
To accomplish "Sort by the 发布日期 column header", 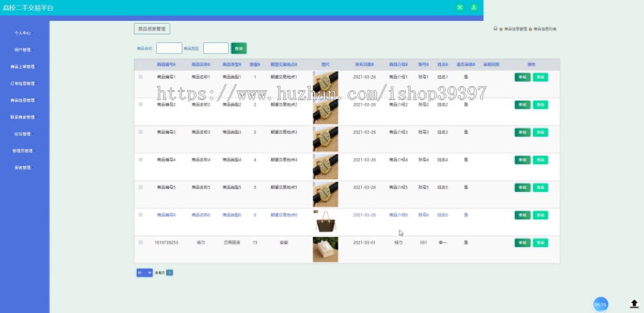I will click(364, 64).
